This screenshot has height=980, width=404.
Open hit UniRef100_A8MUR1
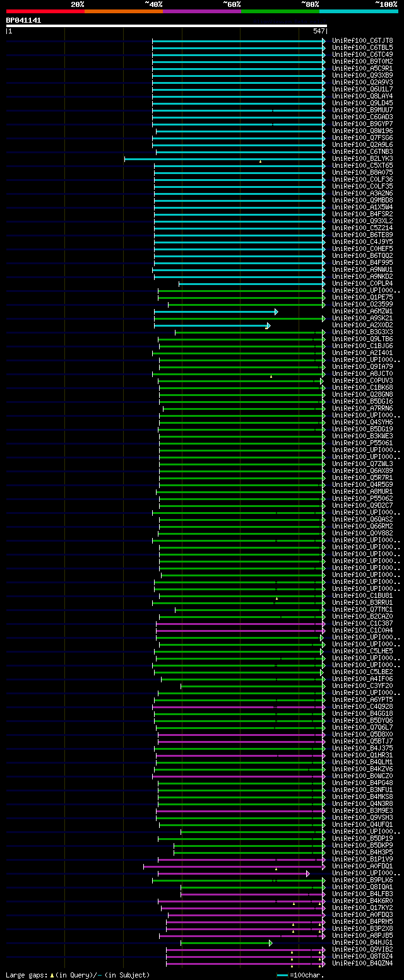362,491
